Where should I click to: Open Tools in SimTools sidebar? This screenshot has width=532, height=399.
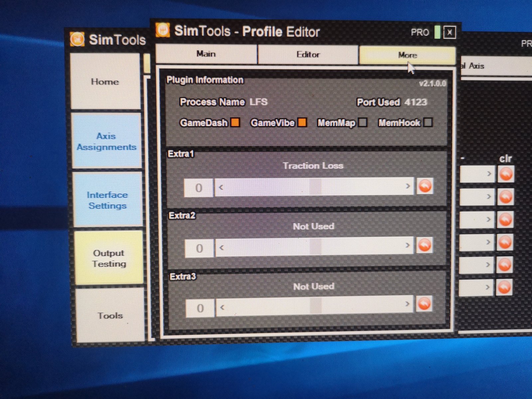pyautogui.click(x=110, y=315)
